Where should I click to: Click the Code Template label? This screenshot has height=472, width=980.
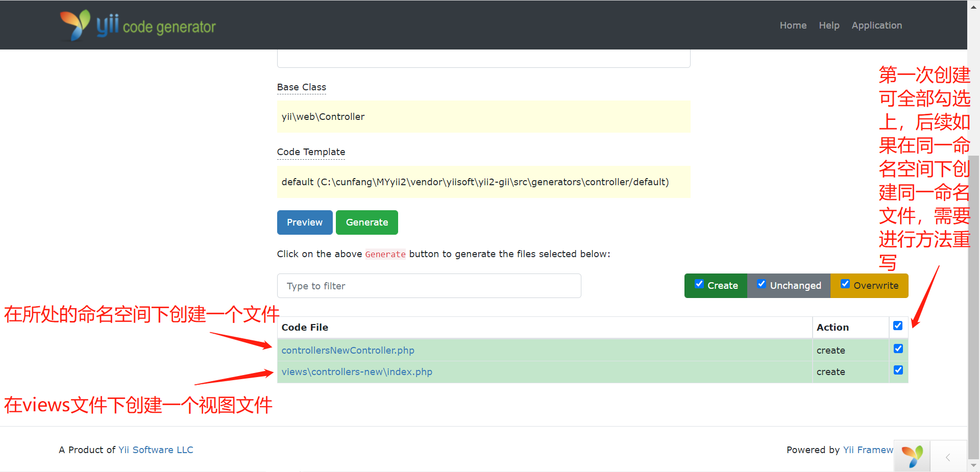311,152
